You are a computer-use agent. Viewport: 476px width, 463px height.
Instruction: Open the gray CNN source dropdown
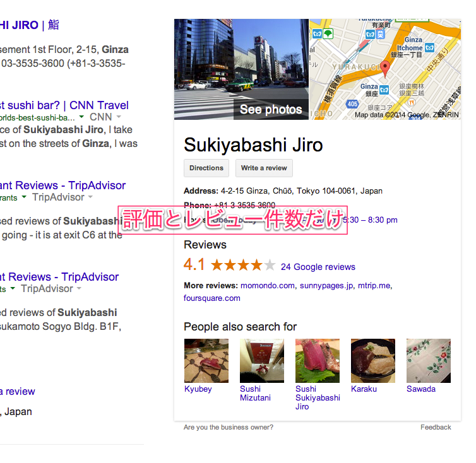point(119,117)
